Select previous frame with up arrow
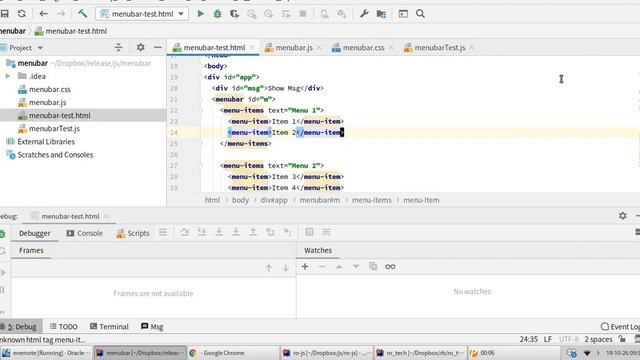Image resolution: width=640 pixels, height=360 pixels. [269, 268]
